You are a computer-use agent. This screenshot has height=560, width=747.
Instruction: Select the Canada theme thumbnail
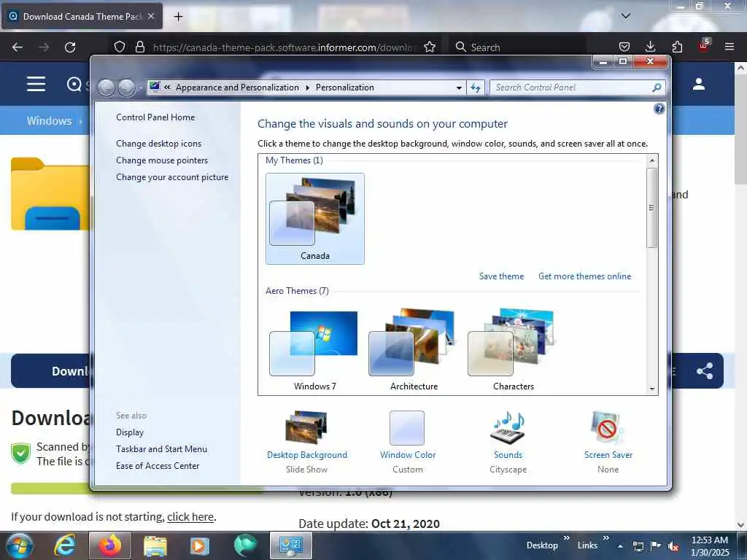pos(315,218)
